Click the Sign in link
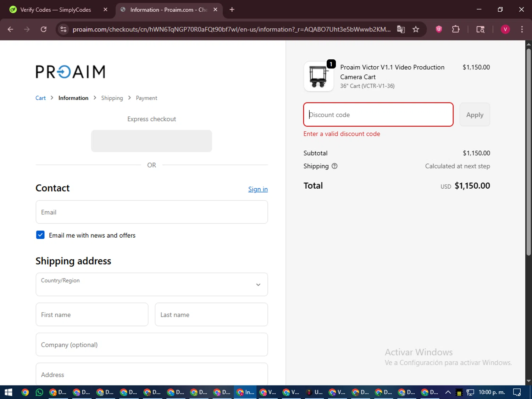 [x=258, y=189]
